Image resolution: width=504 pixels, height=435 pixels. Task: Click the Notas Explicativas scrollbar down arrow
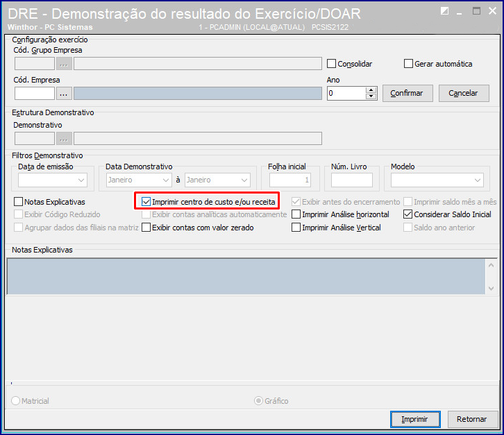pos(491,288)
